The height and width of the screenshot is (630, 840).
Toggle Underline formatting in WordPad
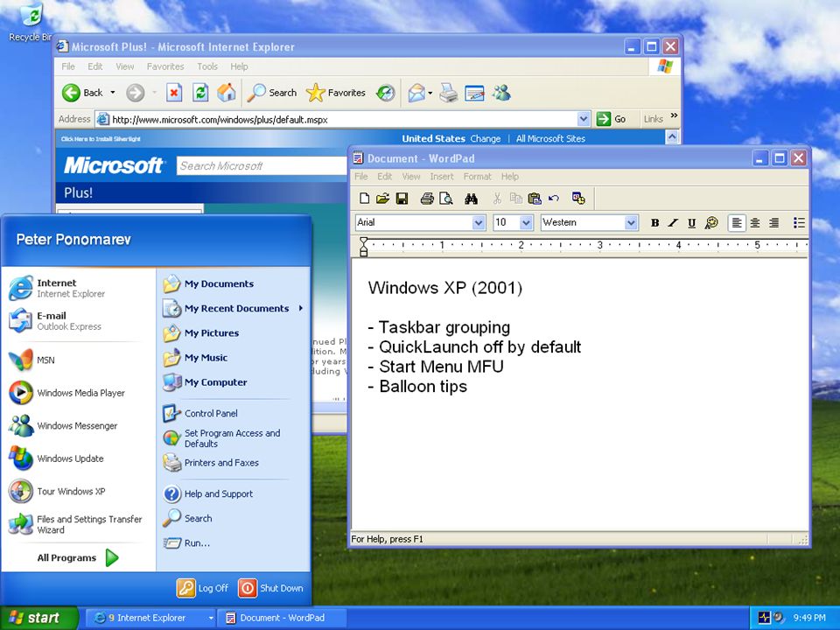(691, 223)
